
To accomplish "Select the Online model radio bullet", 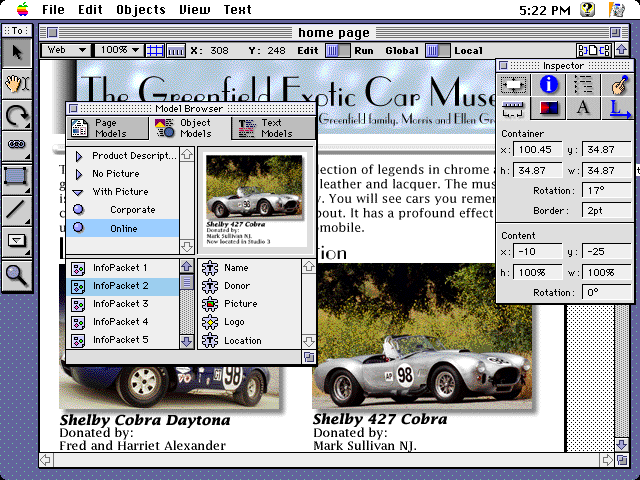I will tap(78, 228).
